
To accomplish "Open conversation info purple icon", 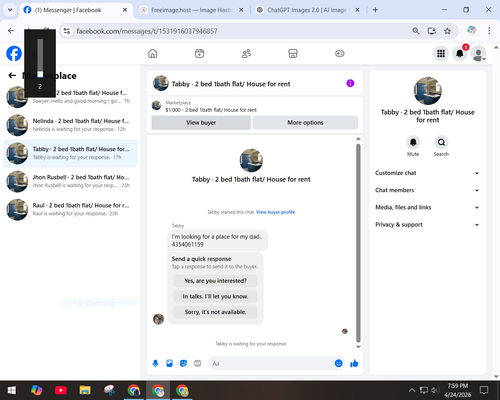I will tap(350, 83).
